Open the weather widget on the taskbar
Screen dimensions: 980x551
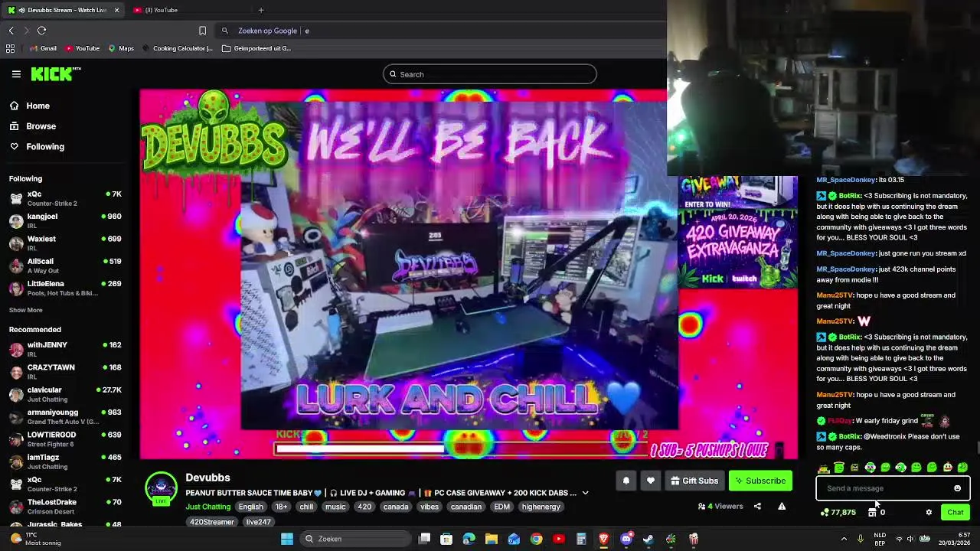click(x=34, y=539)
